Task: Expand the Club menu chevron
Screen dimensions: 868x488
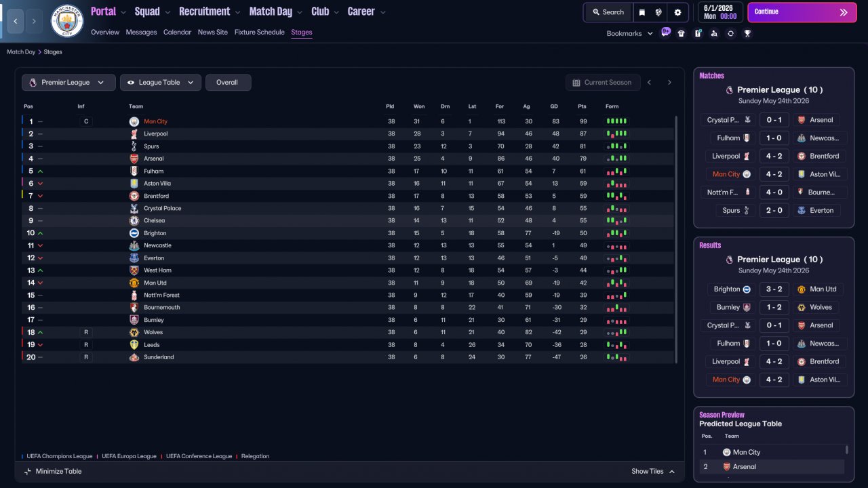Action: point(335,12)
